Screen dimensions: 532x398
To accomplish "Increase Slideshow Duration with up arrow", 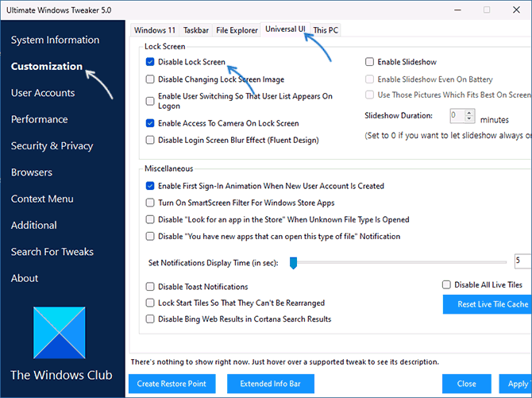I will (469, 113).
